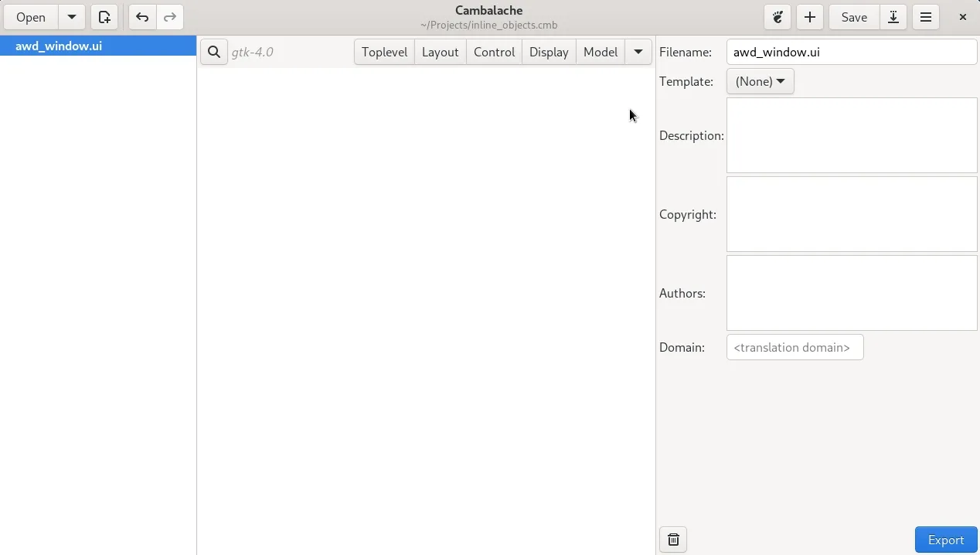980x555 pixels.
Task: Open the Template (None) dropdown
Action: pos(760,81)
